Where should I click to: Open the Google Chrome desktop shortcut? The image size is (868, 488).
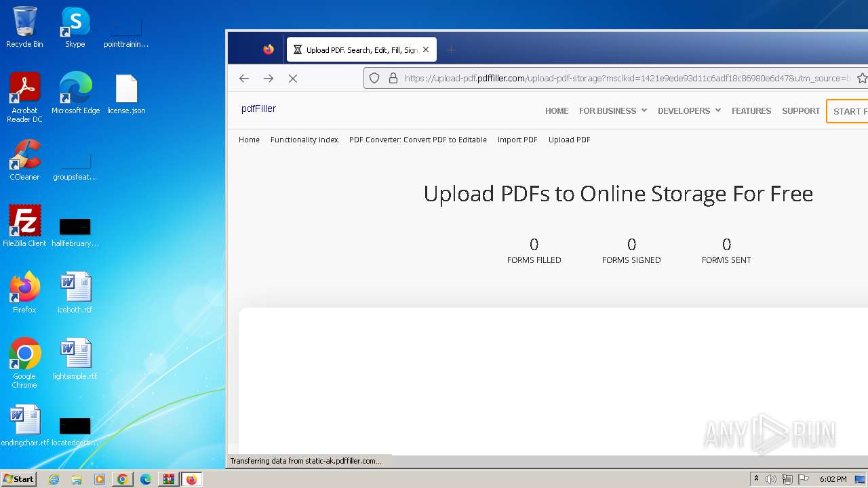tap(24, 363)
